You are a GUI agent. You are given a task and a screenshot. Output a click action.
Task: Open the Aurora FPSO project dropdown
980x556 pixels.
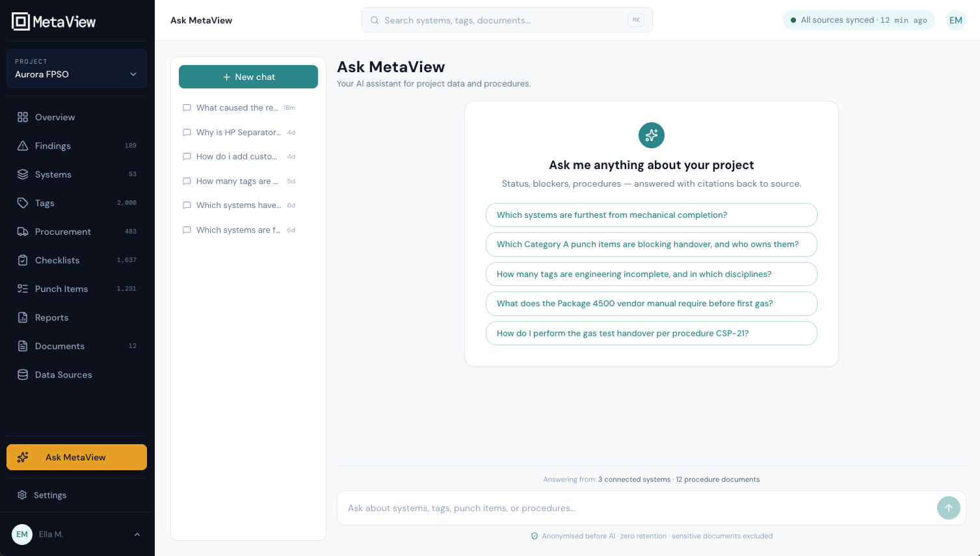[x=77, y=68]
